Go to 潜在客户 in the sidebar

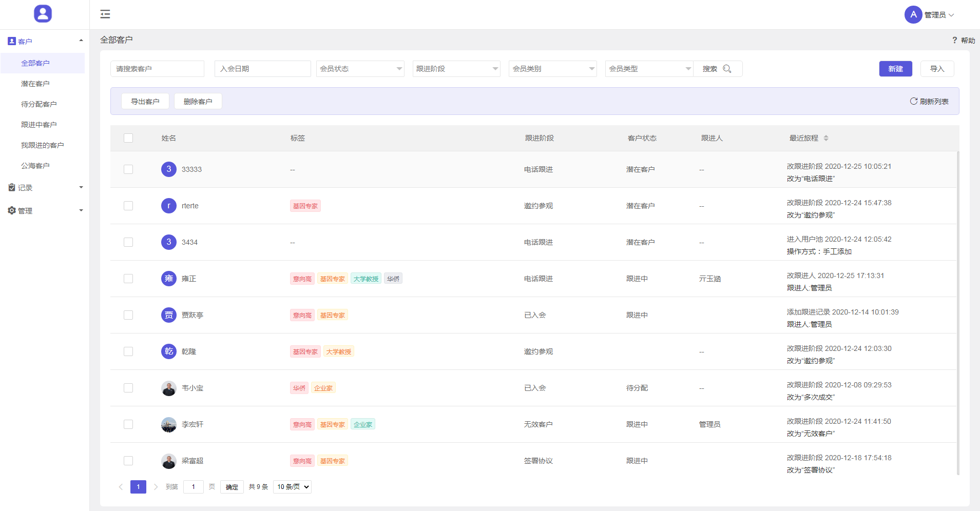[x=35, y=84]
